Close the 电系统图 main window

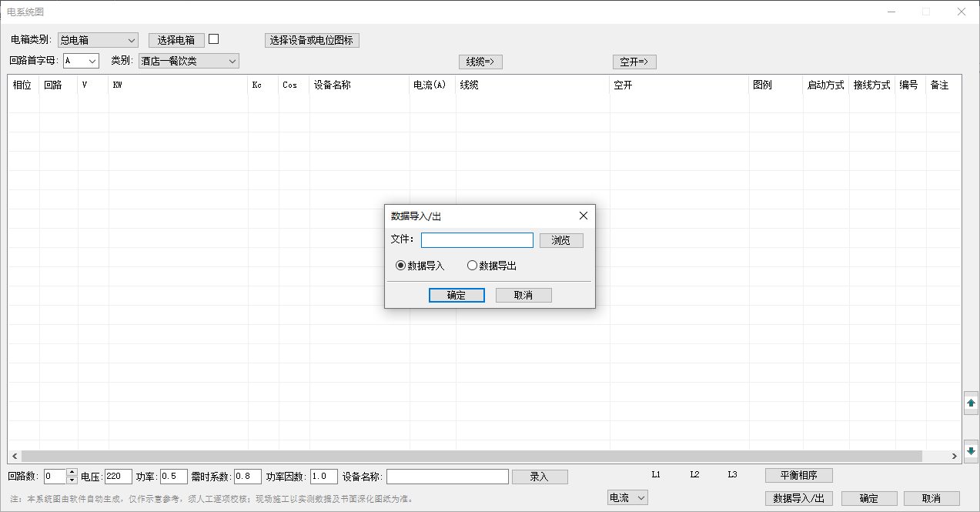coord(962,12)
